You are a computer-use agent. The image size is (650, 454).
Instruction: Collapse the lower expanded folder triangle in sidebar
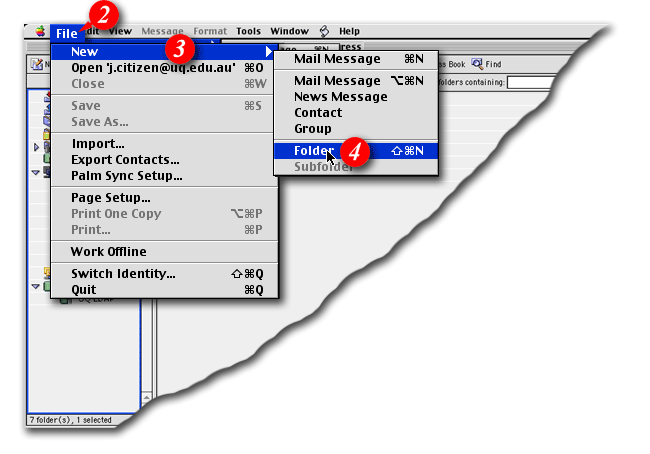pos(37,286)
